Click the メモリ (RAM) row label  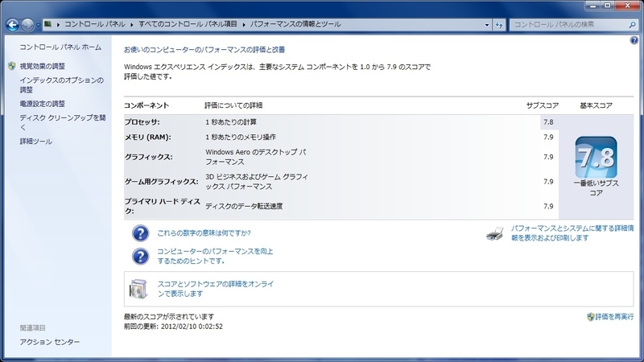click(x=148, y=138)
